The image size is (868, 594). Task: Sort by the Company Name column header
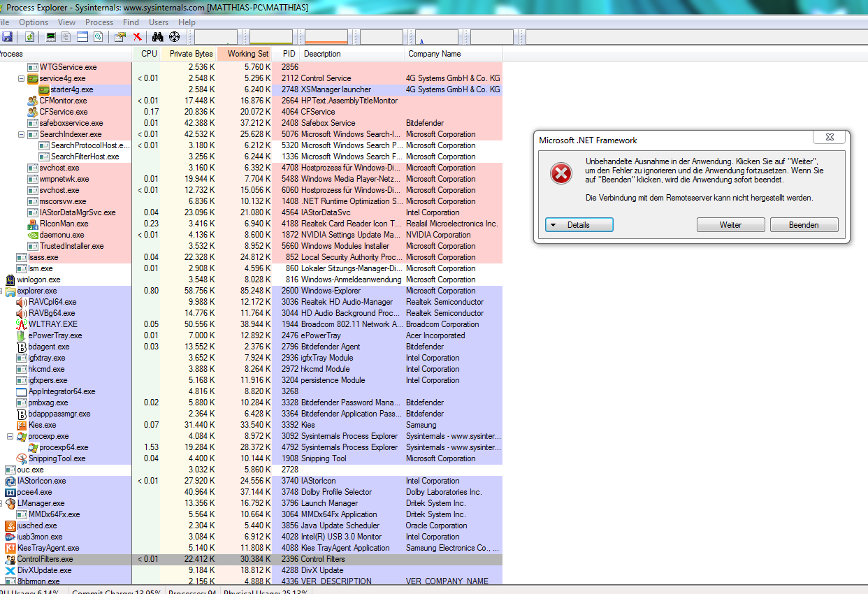[454, 54]
